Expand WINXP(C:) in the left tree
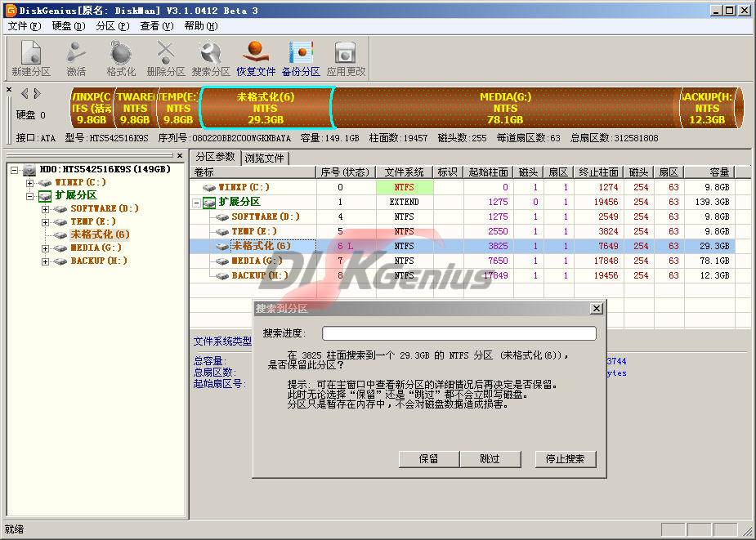The width and height of the screenshot is (756, 540). coord(30,183)
